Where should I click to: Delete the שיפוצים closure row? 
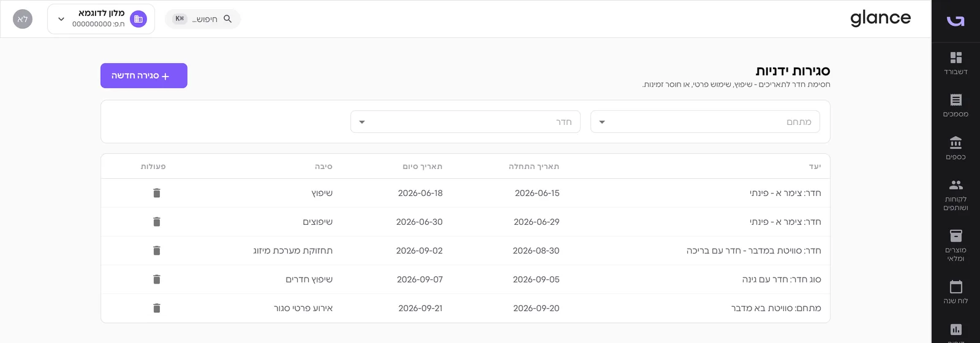(157, 222)
